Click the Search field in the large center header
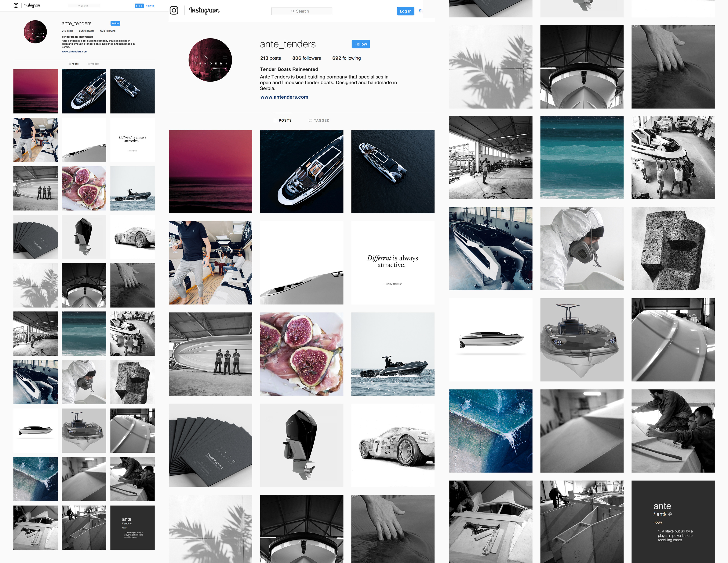728x563 pixels. tap(302, 11)
